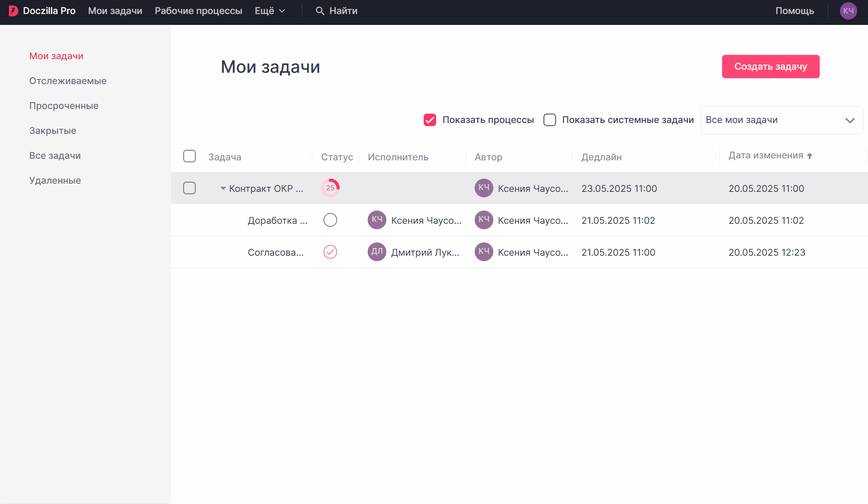Open Мои задачи in top navigation

tap(115, 11)
